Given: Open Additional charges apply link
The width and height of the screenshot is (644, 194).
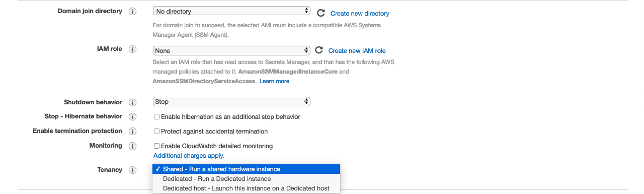Looking at the screenshot, I should [x=189, y=156].
